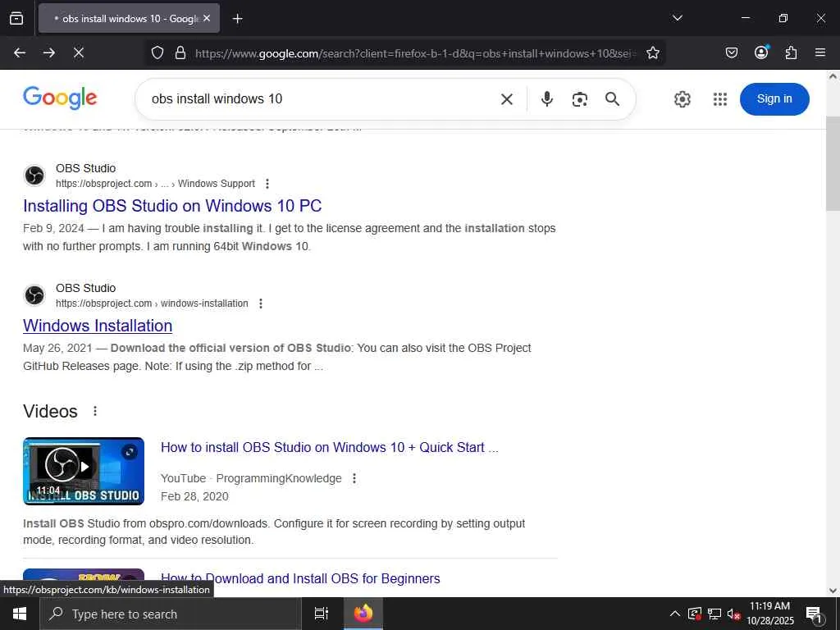Clear the search query with X
Viewport: 840px width, 630px height.
[507, 99]
